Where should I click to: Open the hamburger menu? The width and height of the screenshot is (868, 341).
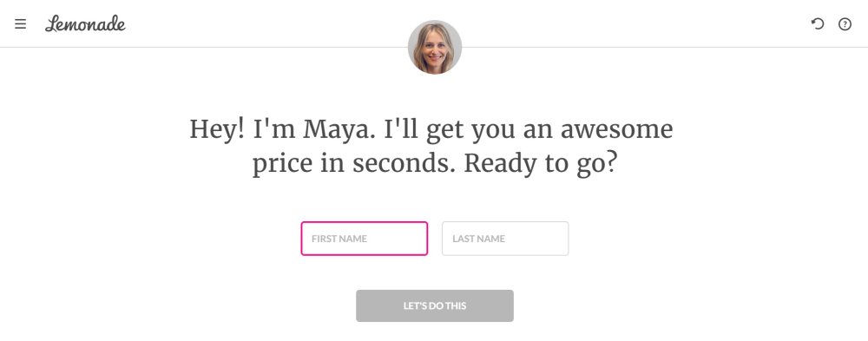(21, 23)
